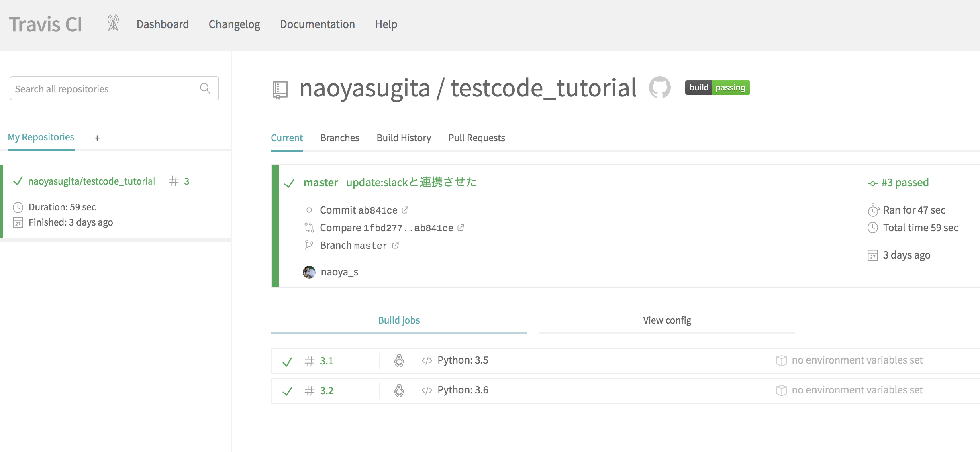
Task: Add repository with the plus button
Action: pyautogui.click(x=97, y=138)
